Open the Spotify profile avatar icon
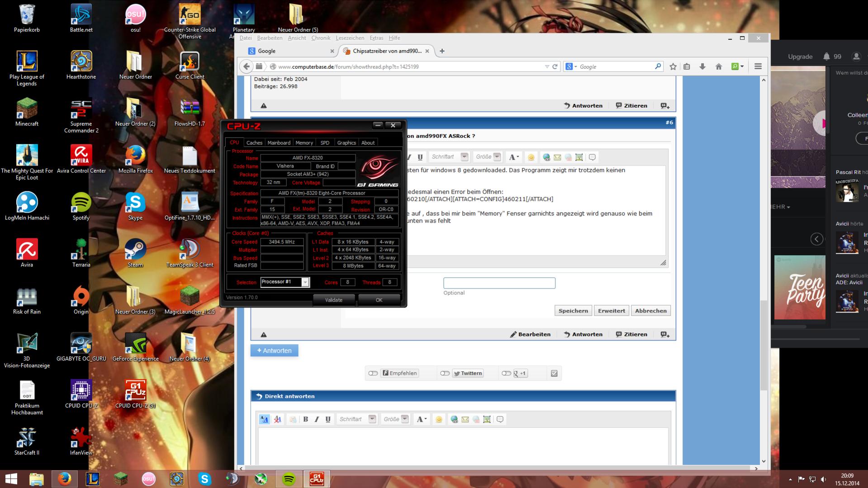The height and width of the screenshot is (488, 868). tap(856, 57)
